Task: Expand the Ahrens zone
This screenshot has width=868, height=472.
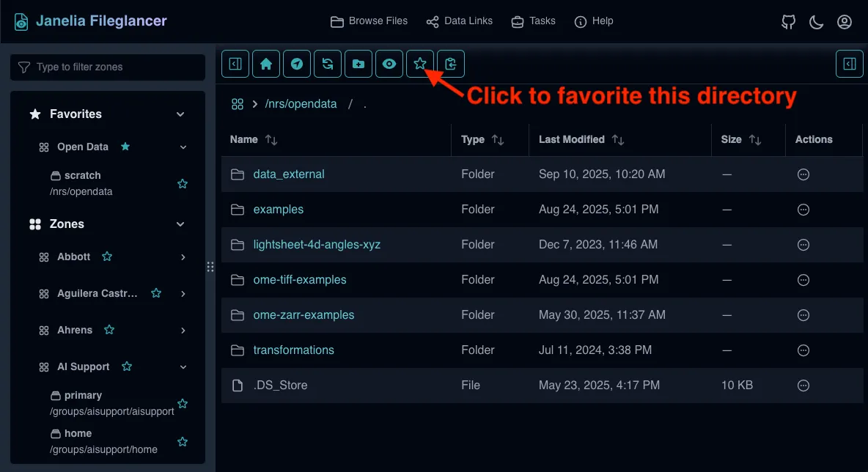Action: 183,331
